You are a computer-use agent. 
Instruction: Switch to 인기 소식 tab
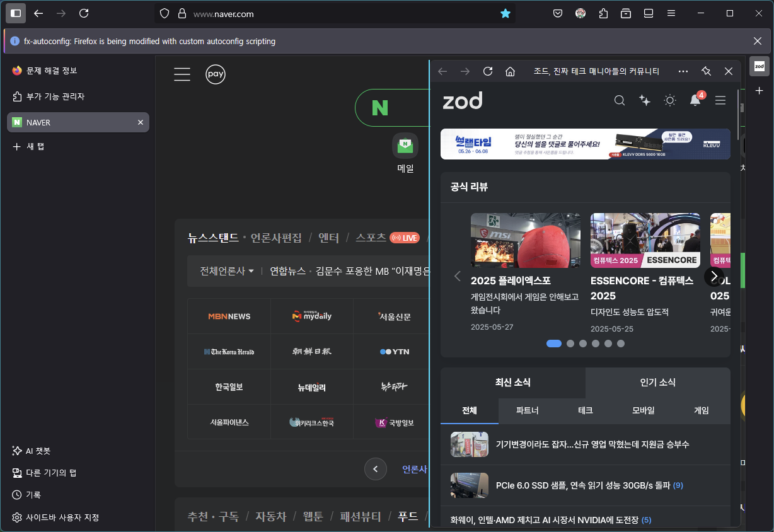tap(658, 383)
